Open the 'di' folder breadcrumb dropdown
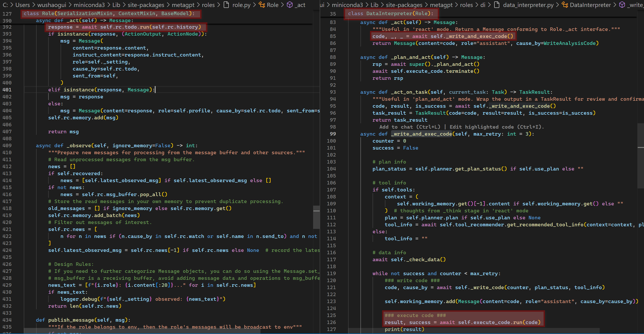This screenshot has width=644, height=334. (x=483, y=5)
